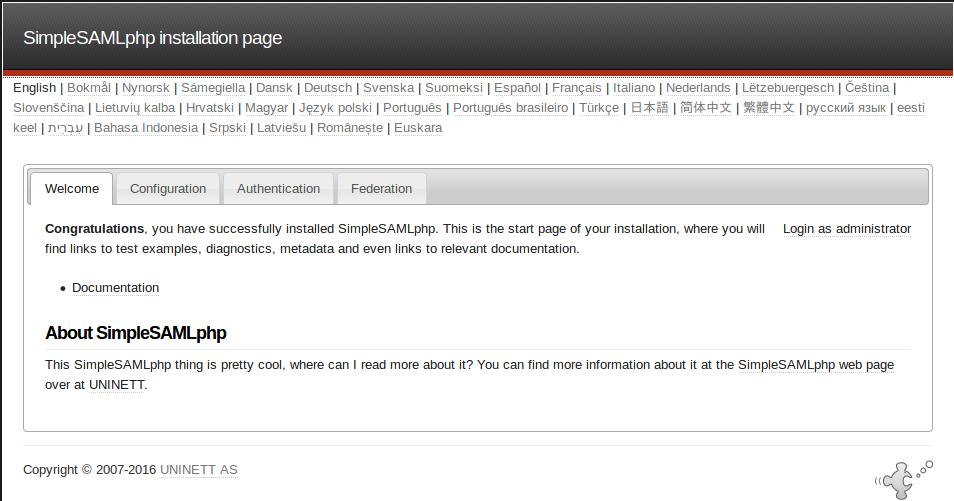954x501 pixels.
Task: Switch language to eesti keel
Action: click(x=911, y=108)
